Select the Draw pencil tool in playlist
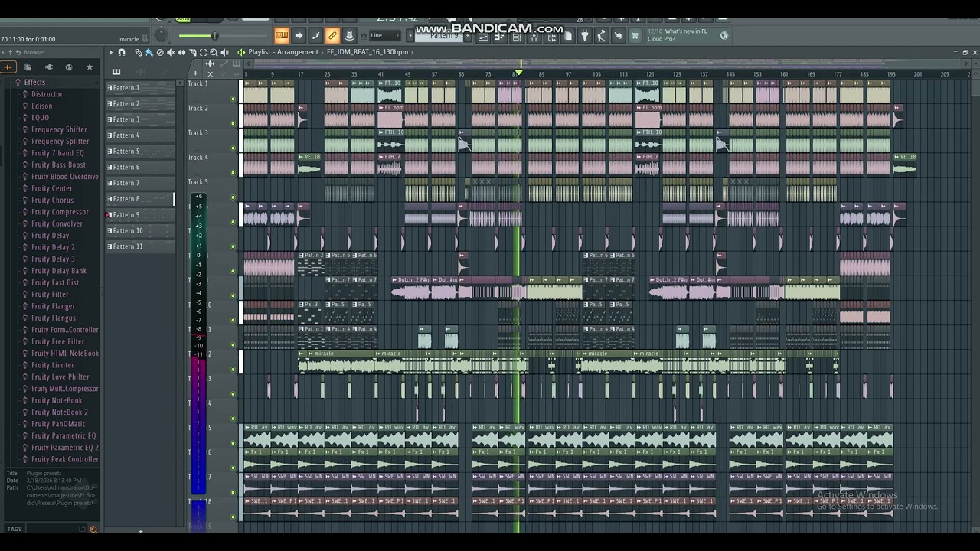Image resolution: width=980 pixels, height=551 pixels. (139, 52)
